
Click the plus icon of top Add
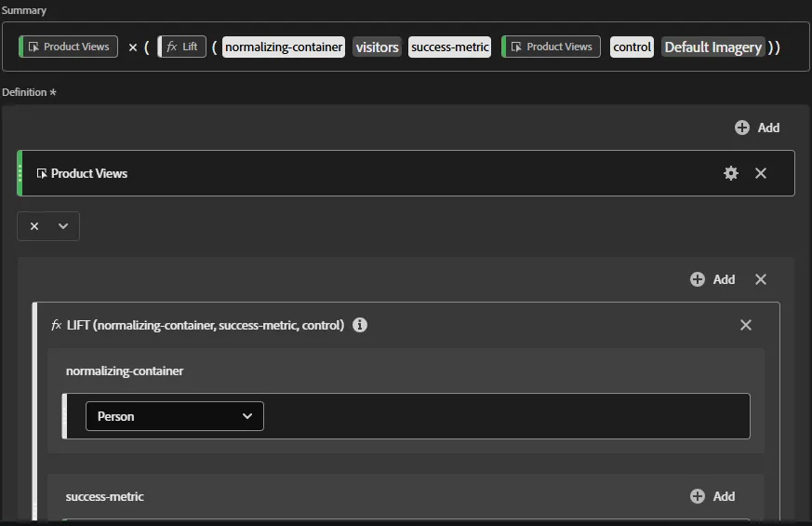[742, 128]
